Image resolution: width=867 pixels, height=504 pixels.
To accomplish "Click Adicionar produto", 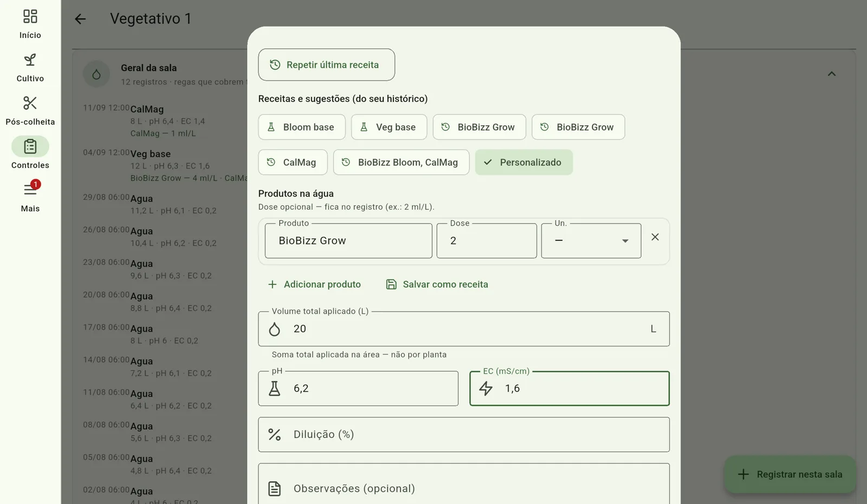I will tap(314, 284).
